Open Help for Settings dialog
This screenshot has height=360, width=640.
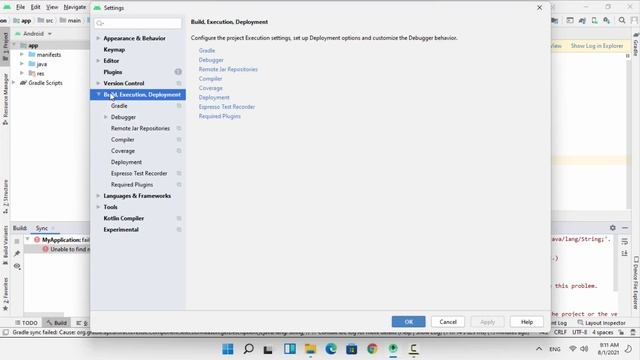click(527, 322)
